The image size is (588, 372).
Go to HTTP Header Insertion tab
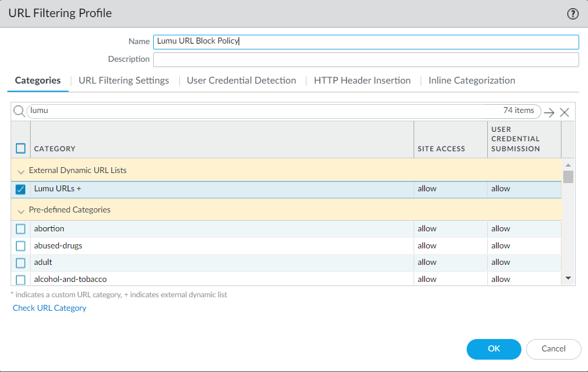[362, 81]
